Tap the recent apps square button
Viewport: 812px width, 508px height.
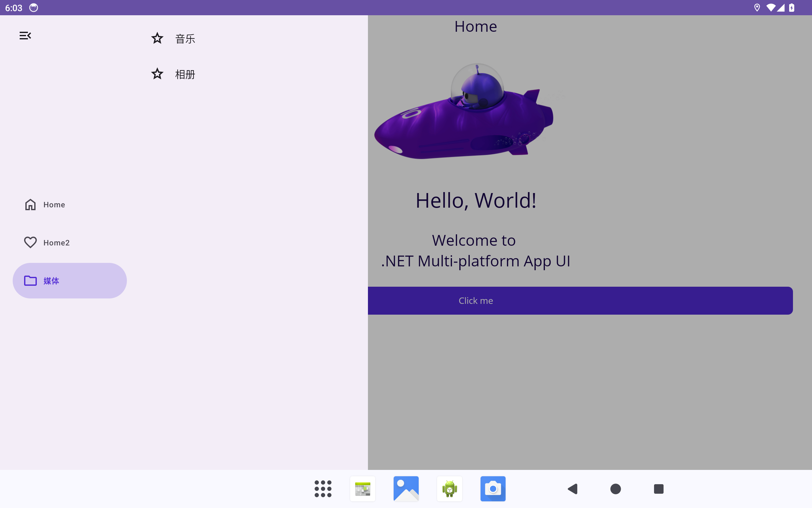(x=659, y=489)
